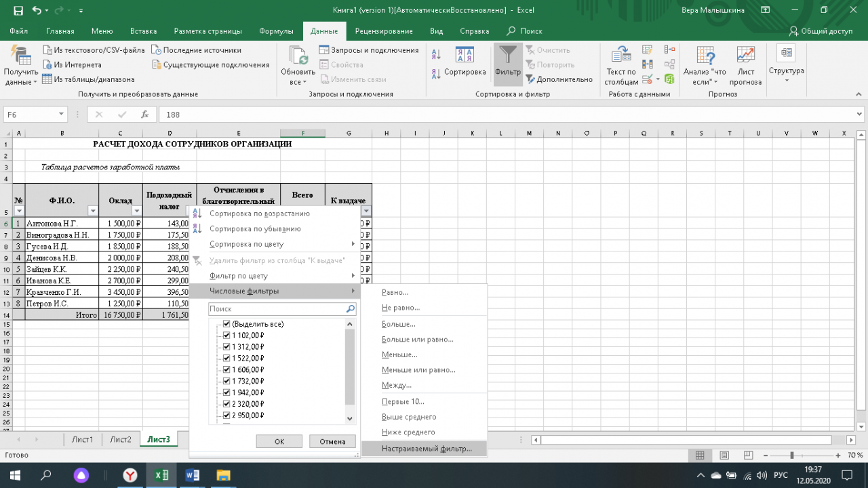Toggle the (Выделить все) checkbox
This screenshot has width=868, height=488.
227,324
